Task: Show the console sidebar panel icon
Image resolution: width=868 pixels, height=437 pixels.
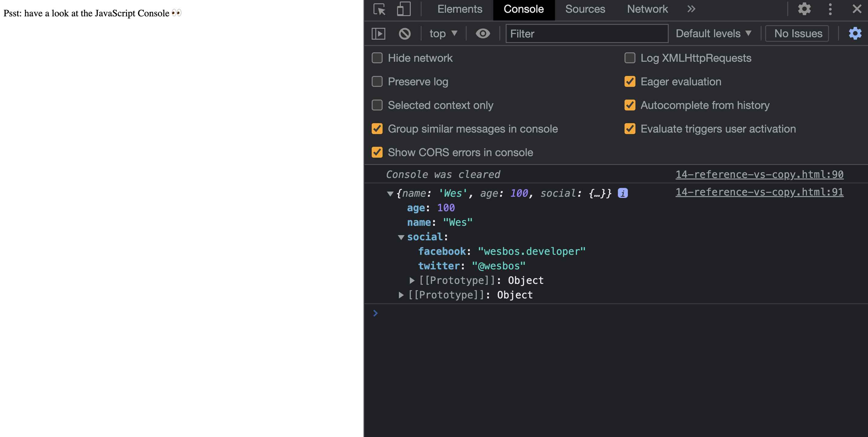Action: pyautogui.click(x=378, y=34)
